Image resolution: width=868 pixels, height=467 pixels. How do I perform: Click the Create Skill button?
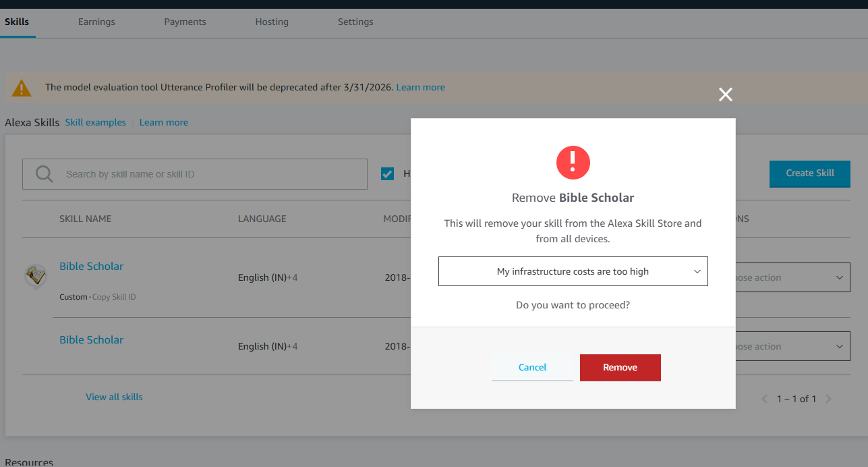click(x=809, y=173)
